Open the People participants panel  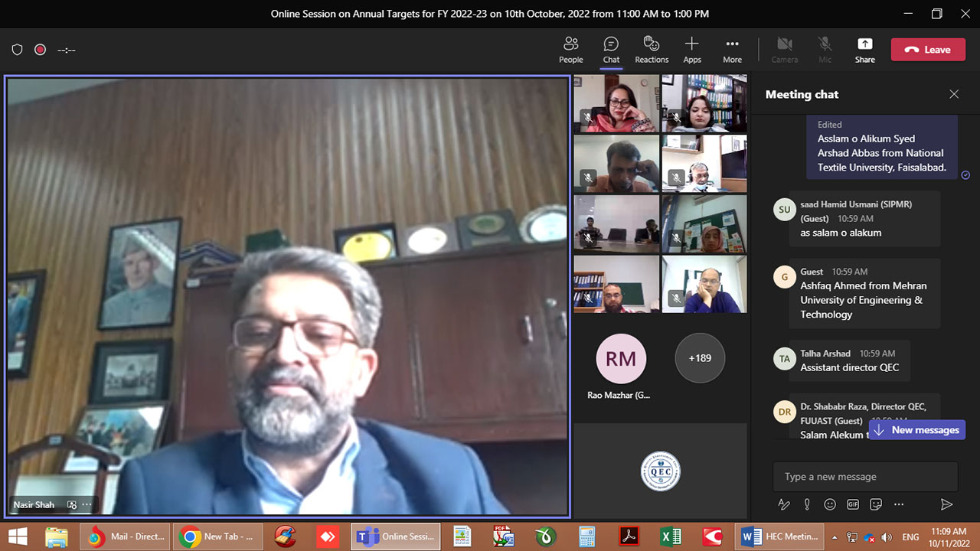(570, 50)
